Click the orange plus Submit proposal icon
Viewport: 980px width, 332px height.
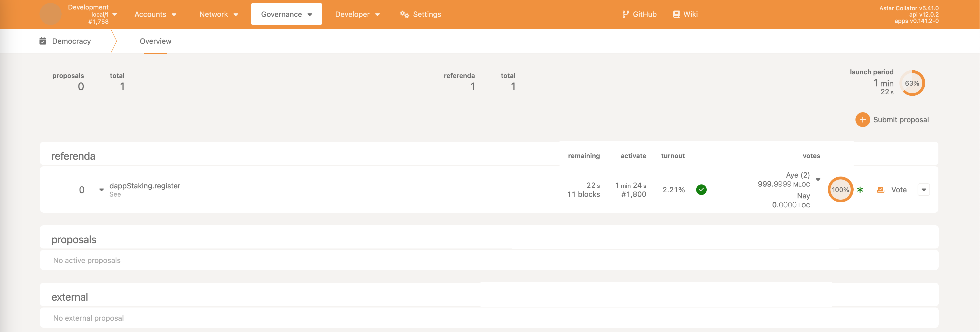863,120
